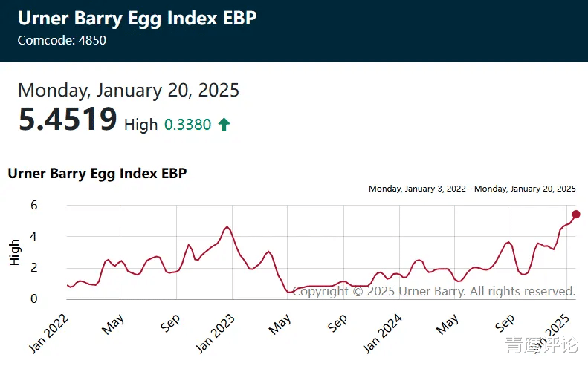Click the y-axis label 6
The image size is (588, 366).
tap(34, 206)
